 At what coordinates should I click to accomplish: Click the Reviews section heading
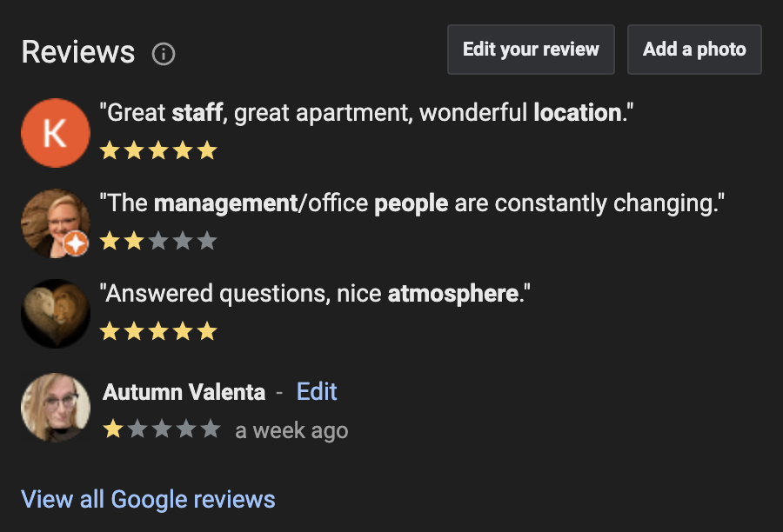pyautogui.click(x=78, y=52)
